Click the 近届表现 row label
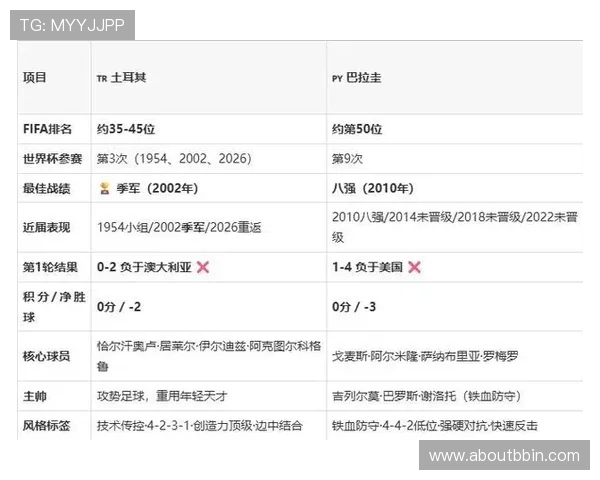The width and height of the screenshot is (600, 480). (46, 227)
